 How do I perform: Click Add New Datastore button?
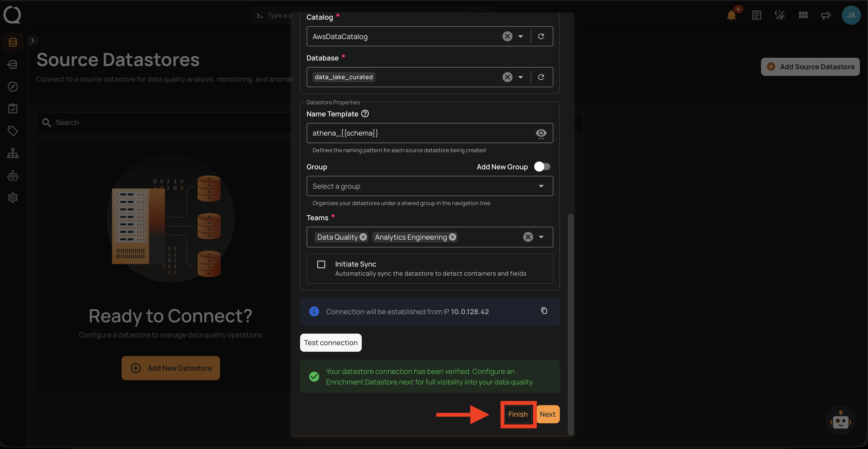[170, 368]
